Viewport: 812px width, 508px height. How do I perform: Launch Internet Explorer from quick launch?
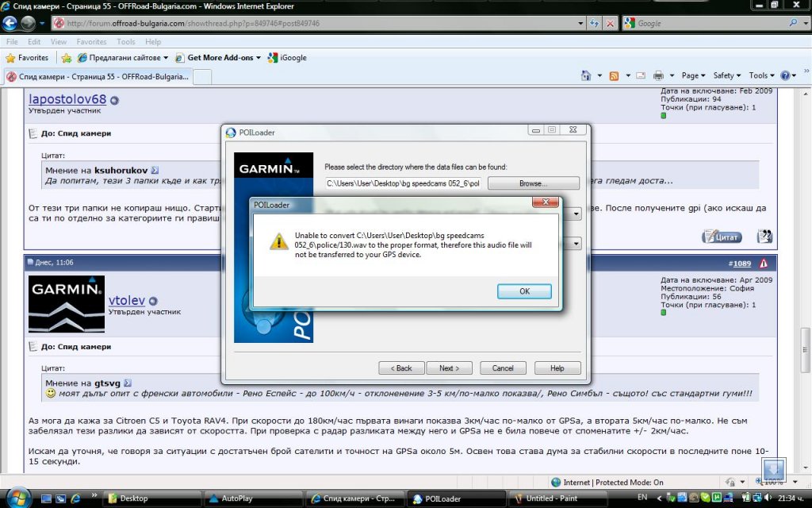(x=75, y=498)
